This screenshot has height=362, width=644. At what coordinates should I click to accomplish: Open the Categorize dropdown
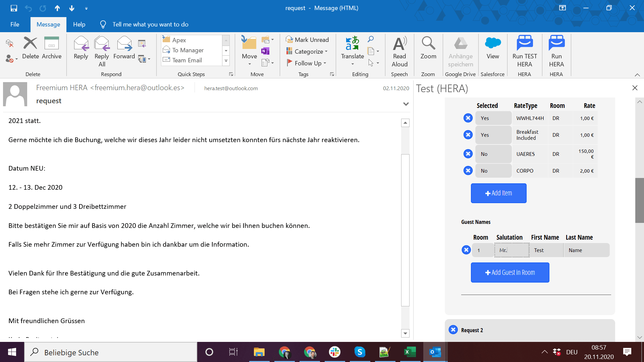(307, 51)
